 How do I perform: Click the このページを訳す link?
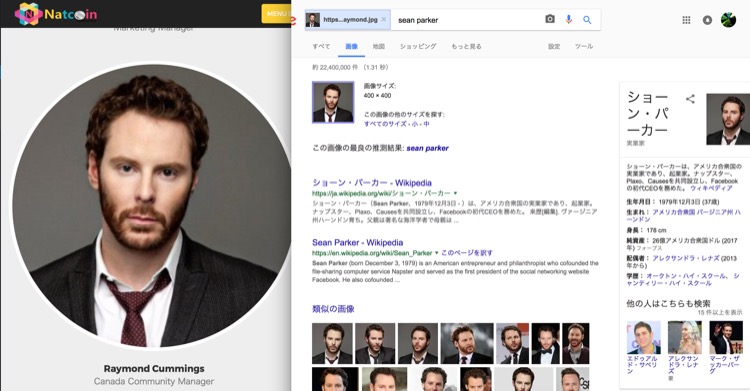466,253
